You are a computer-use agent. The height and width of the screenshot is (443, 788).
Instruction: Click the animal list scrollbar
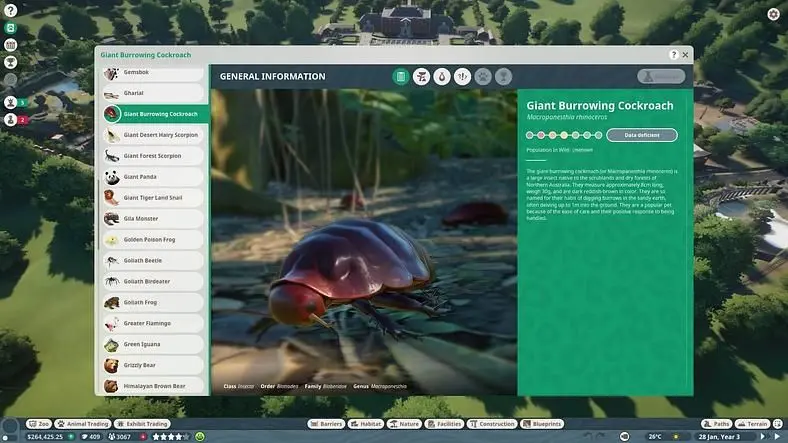pyautogui.click(x=98, y=215)
